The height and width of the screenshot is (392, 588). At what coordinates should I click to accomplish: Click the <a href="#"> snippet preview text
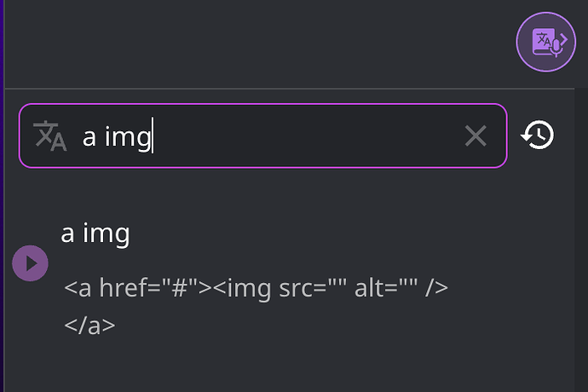click(137, 288)
